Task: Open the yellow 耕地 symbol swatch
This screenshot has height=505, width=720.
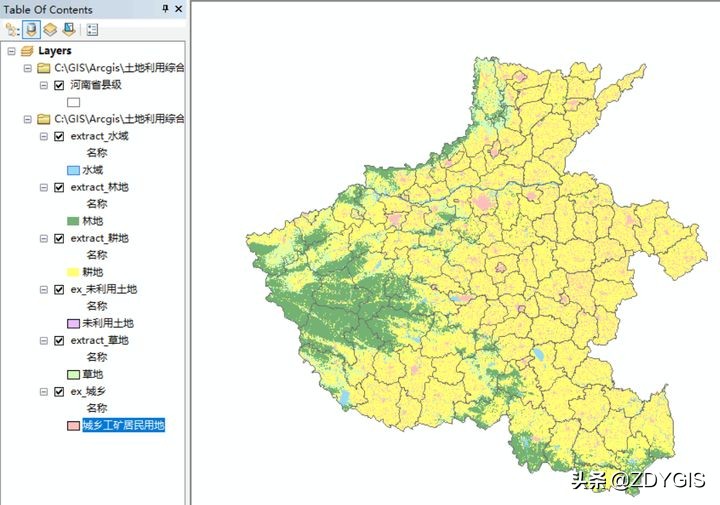Action: coord(73,272)
